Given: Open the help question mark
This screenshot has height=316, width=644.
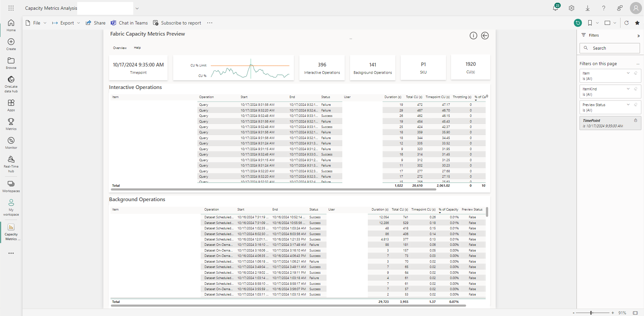Looking at the screenshot, I should tap(604, 8).
